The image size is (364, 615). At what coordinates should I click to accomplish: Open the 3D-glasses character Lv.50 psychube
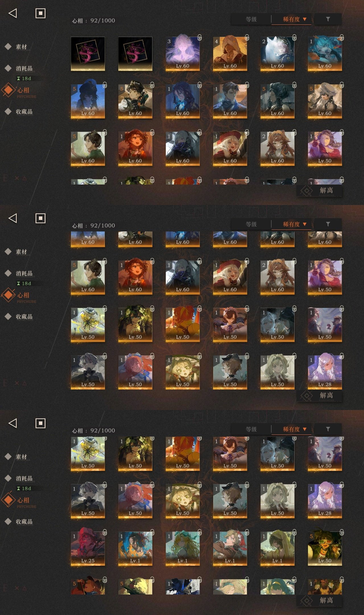[325, 548]
